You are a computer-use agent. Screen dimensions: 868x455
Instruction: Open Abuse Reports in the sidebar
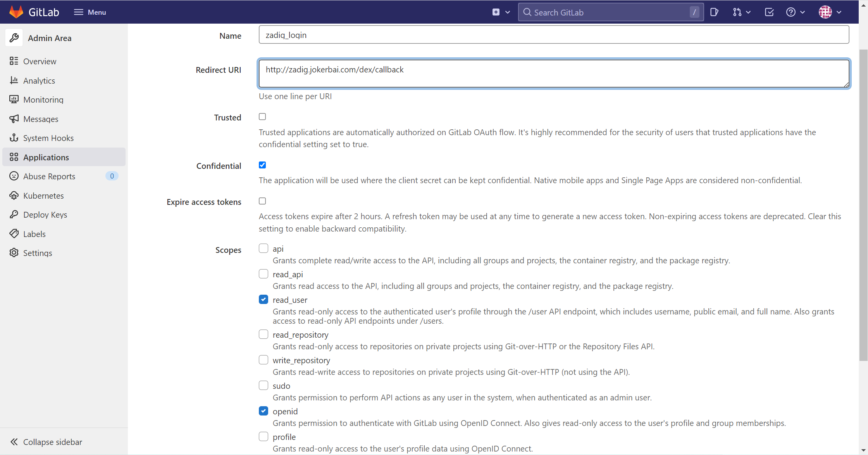(64, 176)
